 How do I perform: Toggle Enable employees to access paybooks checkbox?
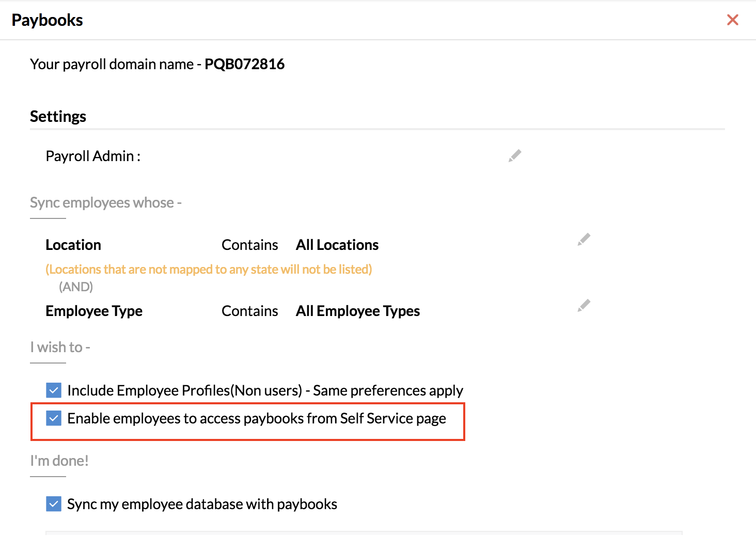[54, 418]
